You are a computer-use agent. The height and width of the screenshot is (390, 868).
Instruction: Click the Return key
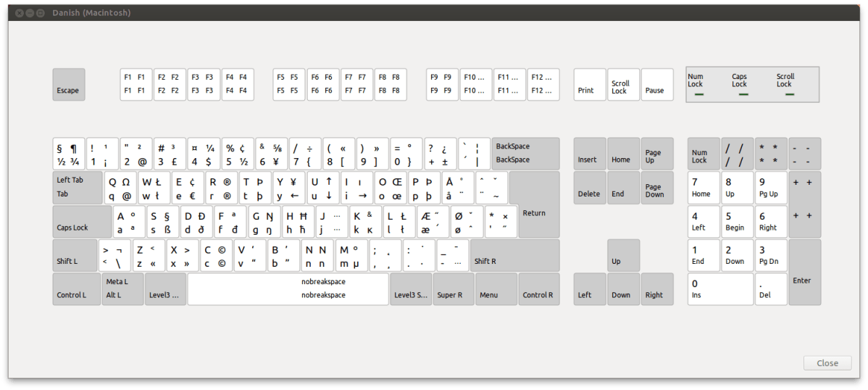pos(535,204)
